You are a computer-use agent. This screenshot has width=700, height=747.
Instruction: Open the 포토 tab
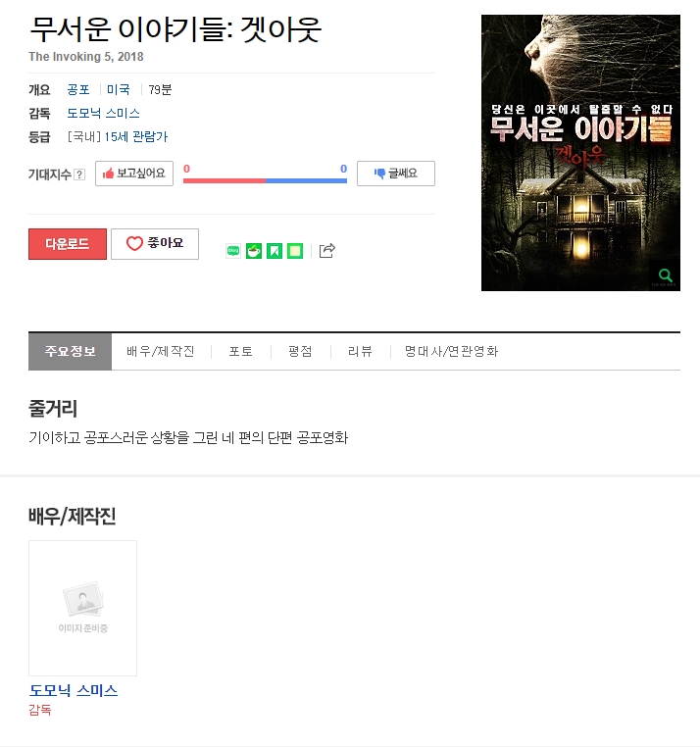240,352
